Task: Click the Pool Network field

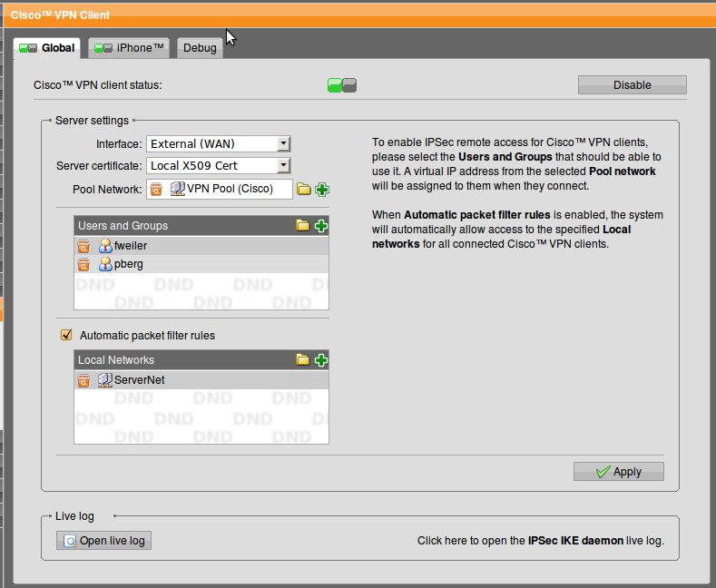Action: [x=220, y=189]
